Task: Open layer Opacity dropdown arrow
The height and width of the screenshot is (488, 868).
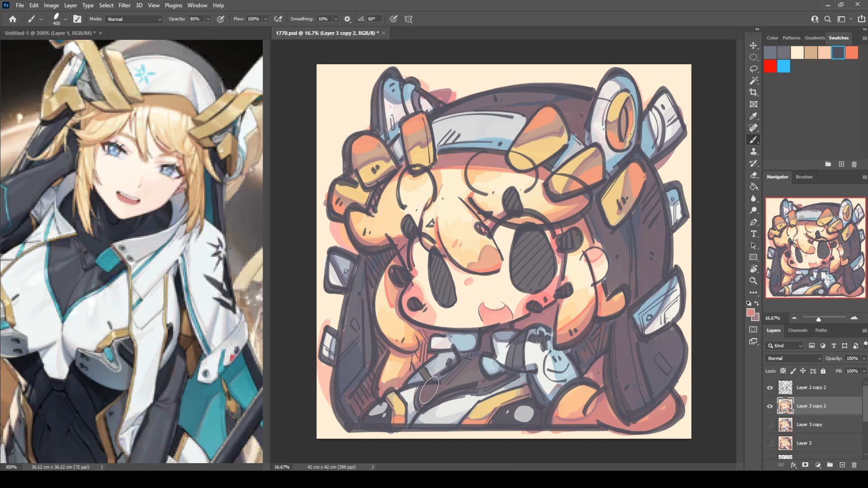Action: click(864, 358)
